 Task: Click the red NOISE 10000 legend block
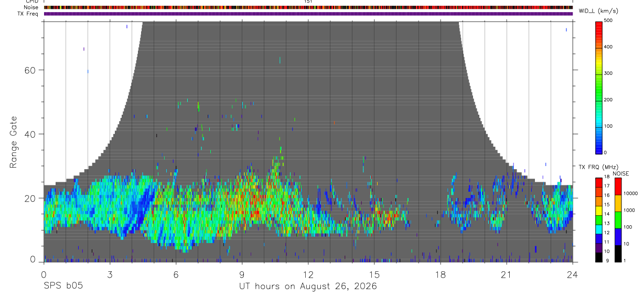(618, 186)
